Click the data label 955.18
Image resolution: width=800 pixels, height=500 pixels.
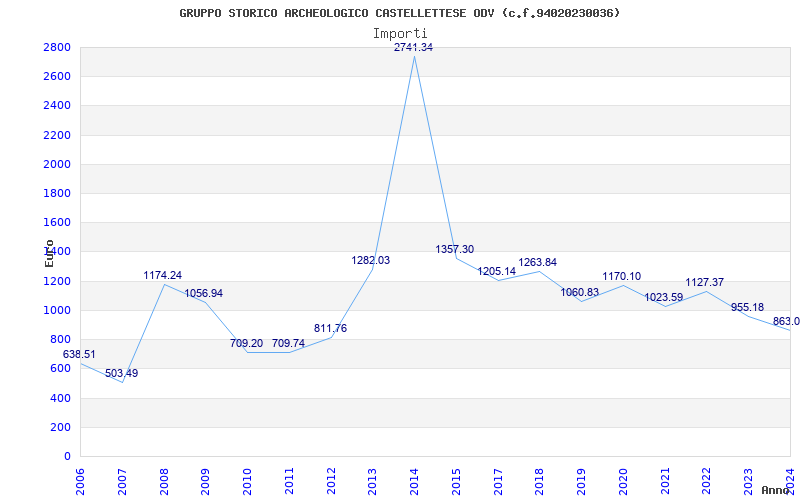pos(747,308)
